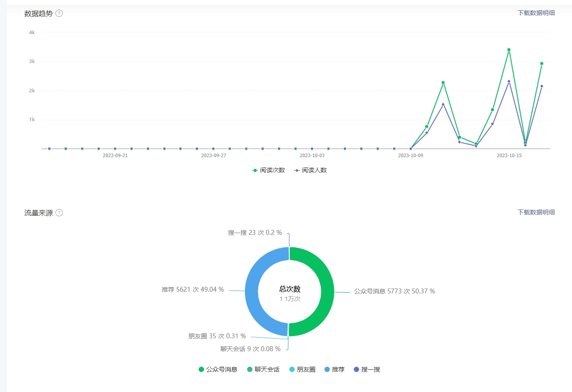Click the 1k y-axis label
Screen dimensions: 572x392
click(x=32, y=119)
